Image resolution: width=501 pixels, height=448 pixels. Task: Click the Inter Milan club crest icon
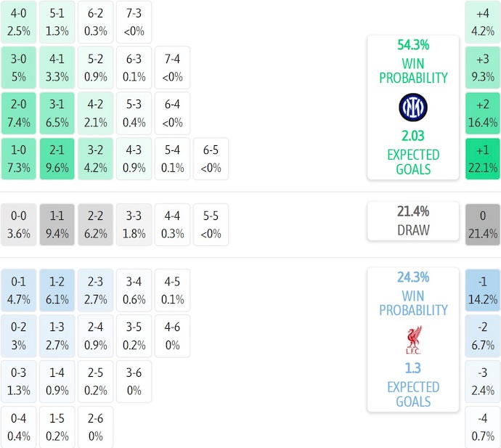point(413,107)
